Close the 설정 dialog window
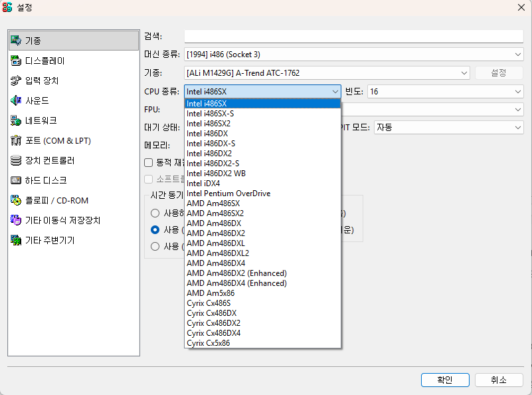 (521, 7)
